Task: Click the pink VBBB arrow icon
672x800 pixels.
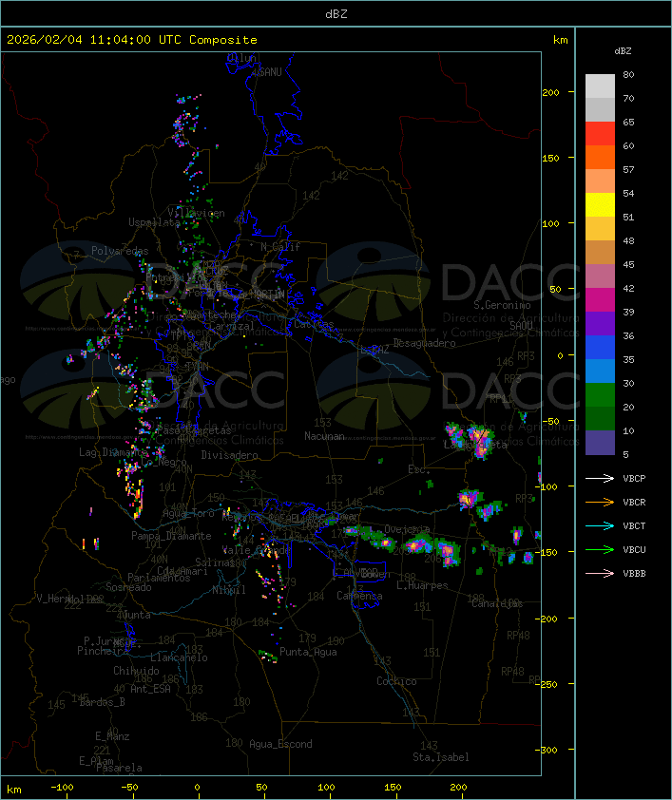Action: (x=600, y=574)
